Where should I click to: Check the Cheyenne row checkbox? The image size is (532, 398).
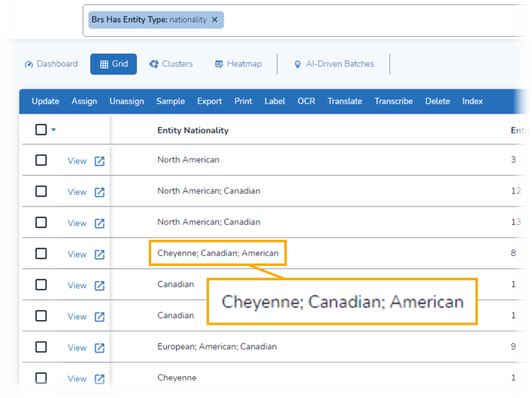[41, 378]
